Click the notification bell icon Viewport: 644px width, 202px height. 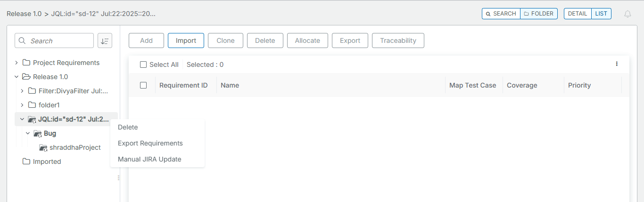point(627,14)
